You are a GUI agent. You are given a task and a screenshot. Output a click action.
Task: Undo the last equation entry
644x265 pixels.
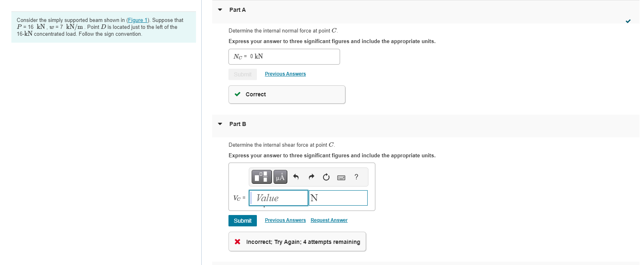[295, 177]
